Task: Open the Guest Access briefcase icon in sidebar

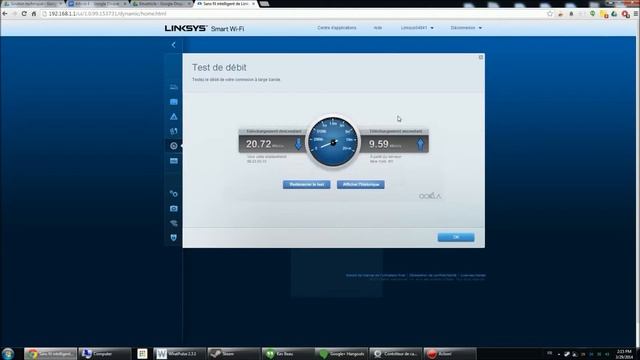Action: [173, 102]
